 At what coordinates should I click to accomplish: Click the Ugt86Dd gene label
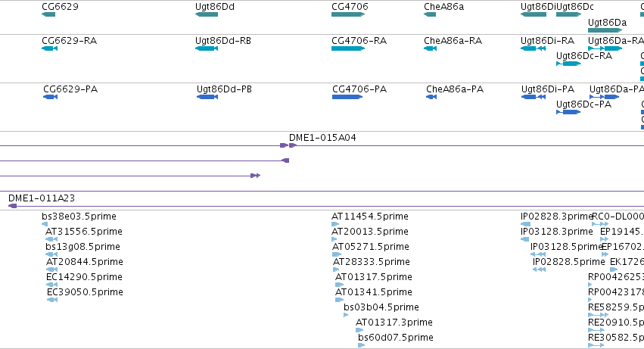coord(215,7)
